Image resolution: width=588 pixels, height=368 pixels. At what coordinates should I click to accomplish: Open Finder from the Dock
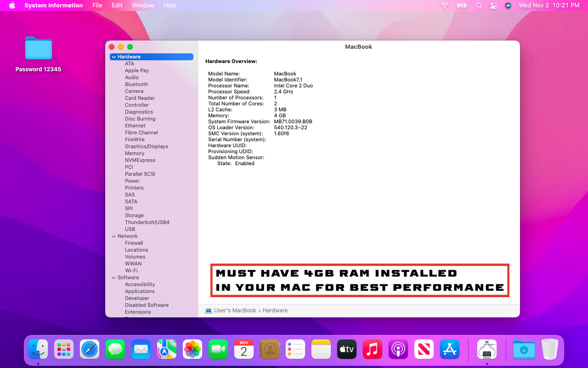tap(38, 349)
